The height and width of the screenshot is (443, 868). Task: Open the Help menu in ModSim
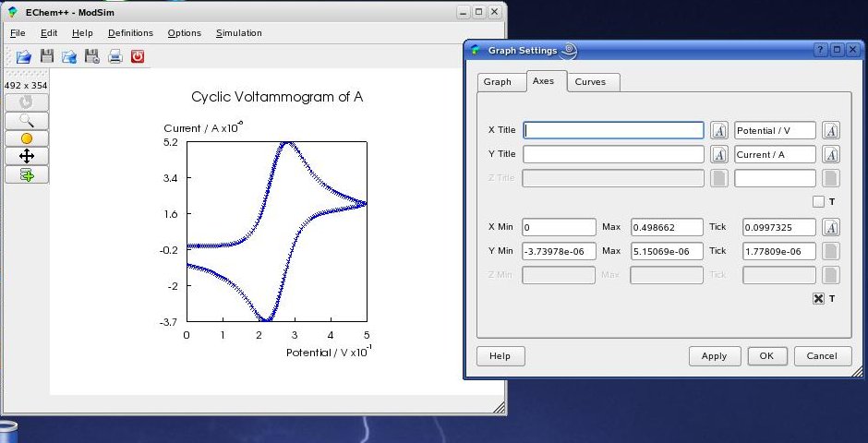click(82, 33)
